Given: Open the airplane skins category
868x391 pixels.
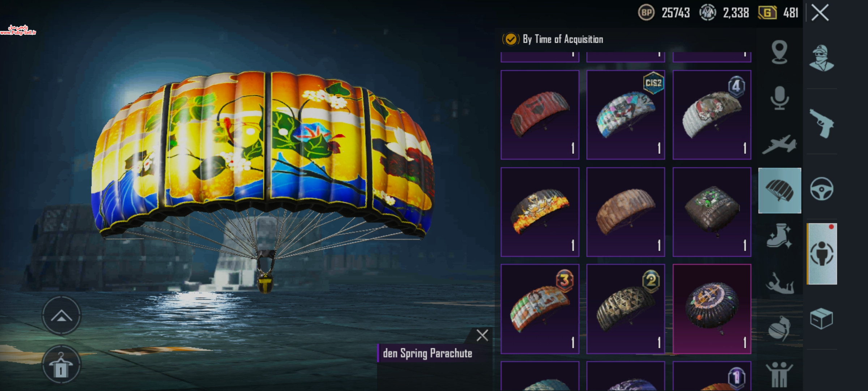Looking at the screenshot, I should coord(779,144).
